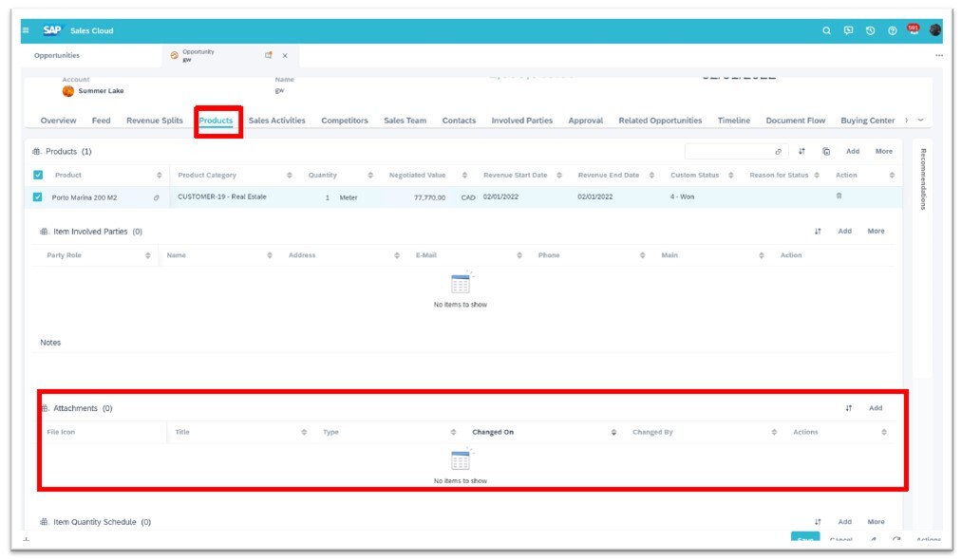
Task: Open the user profile avatar
Action: click(x=935, y=30)
